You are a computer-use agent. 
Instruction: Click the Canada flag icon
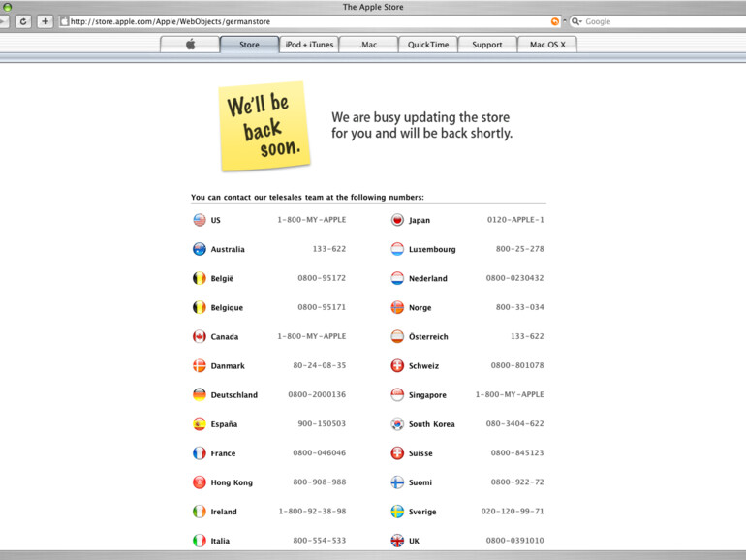(x=200, y=336)
